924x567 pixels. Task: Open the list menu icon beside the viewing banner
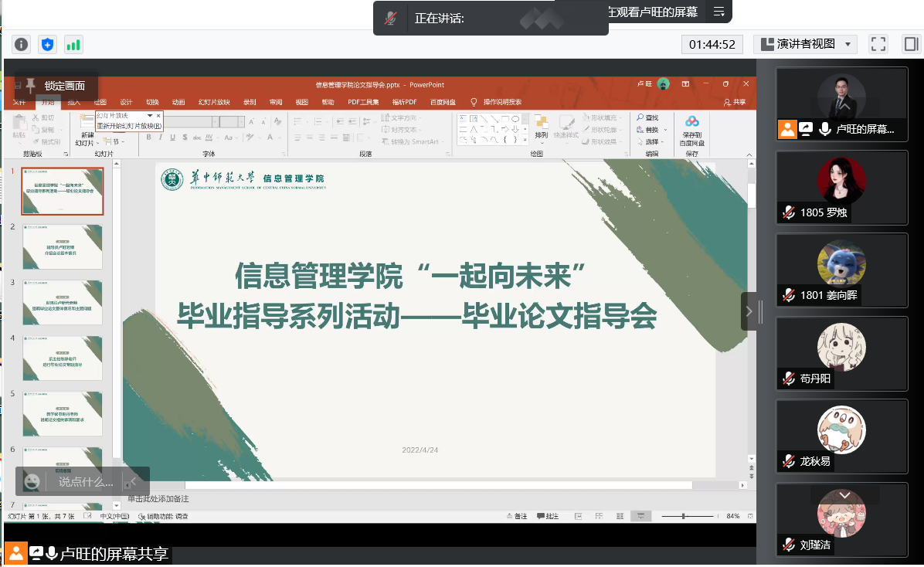[718, 12]
